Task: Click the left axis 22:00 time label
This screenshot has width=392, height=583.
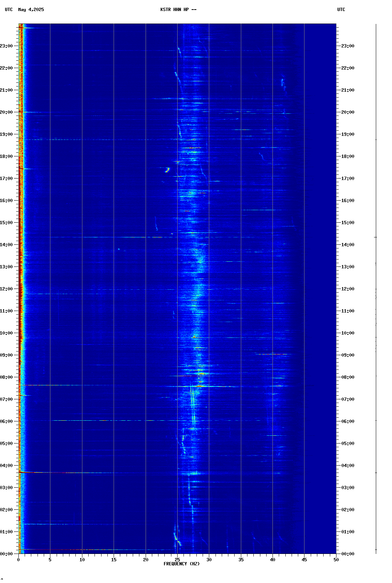Action: coord(6,68)
